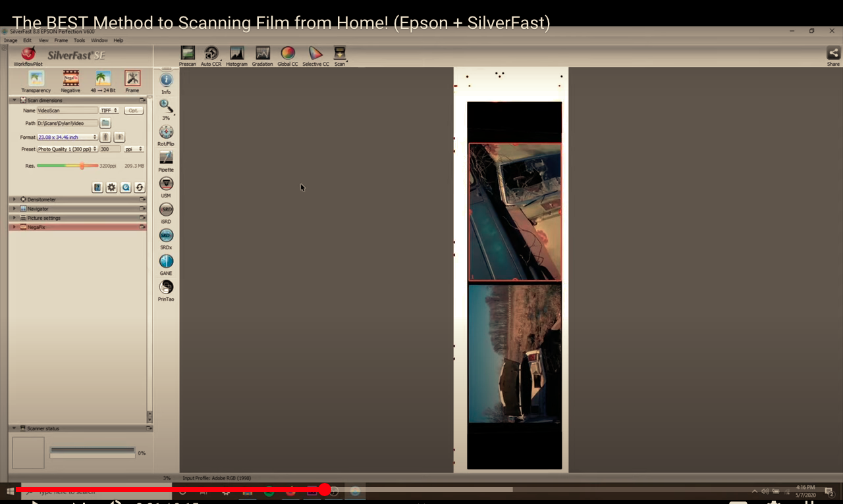Click the help book button under Res.
The image size is (843, 504).
click(x=97, y=188)
